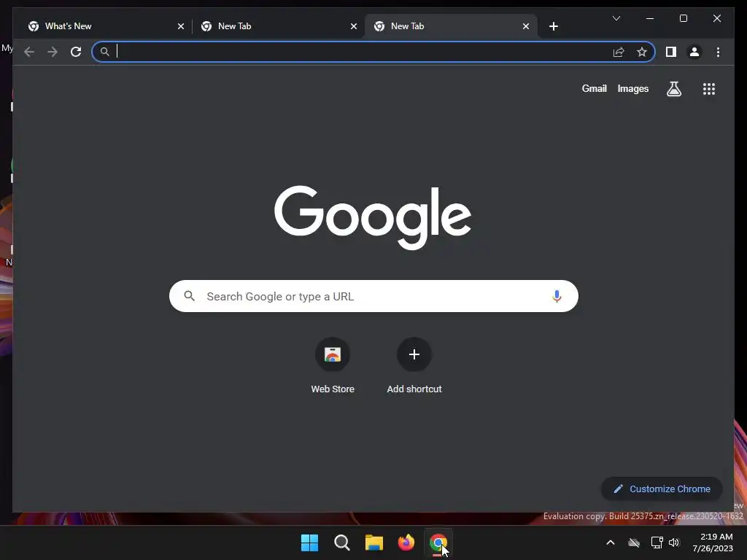Bookmark this tab with the star icon

pos(642,52)
